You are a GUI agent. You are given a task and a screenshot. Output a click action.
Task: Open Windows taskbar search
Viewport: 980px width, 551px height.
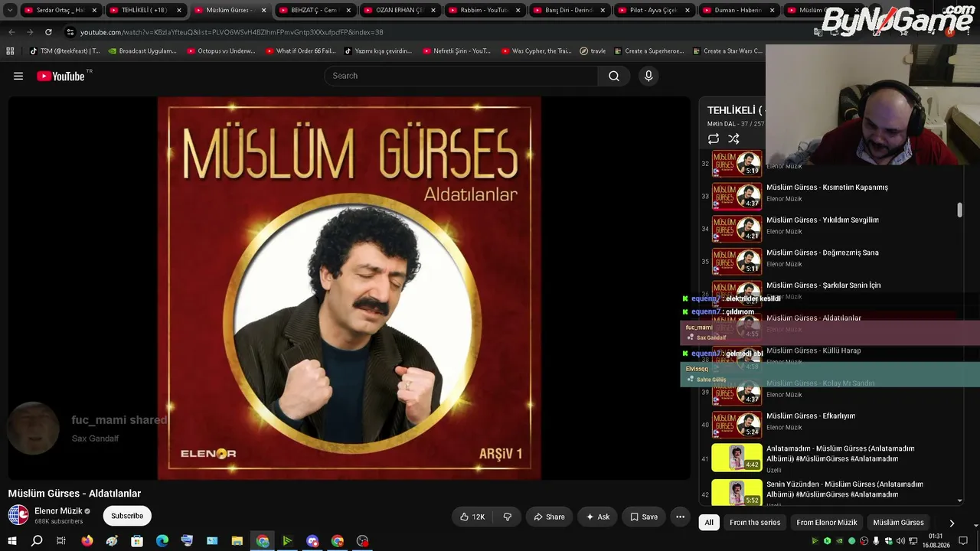click(36, 541)
